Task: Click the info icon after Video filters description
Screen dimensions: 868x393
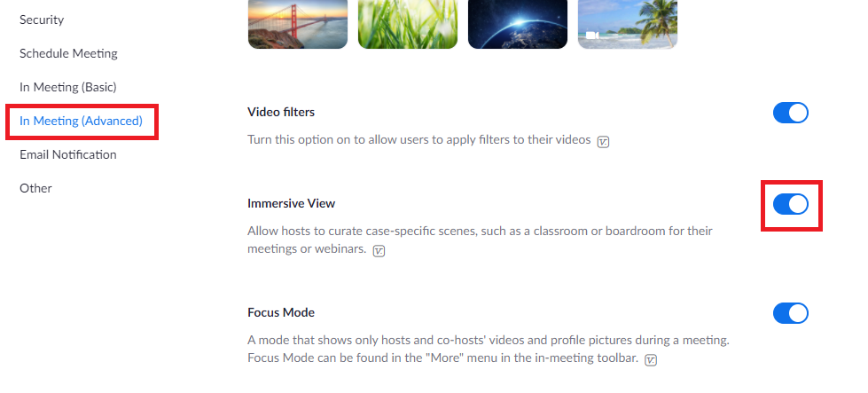Action: (603, 141)
